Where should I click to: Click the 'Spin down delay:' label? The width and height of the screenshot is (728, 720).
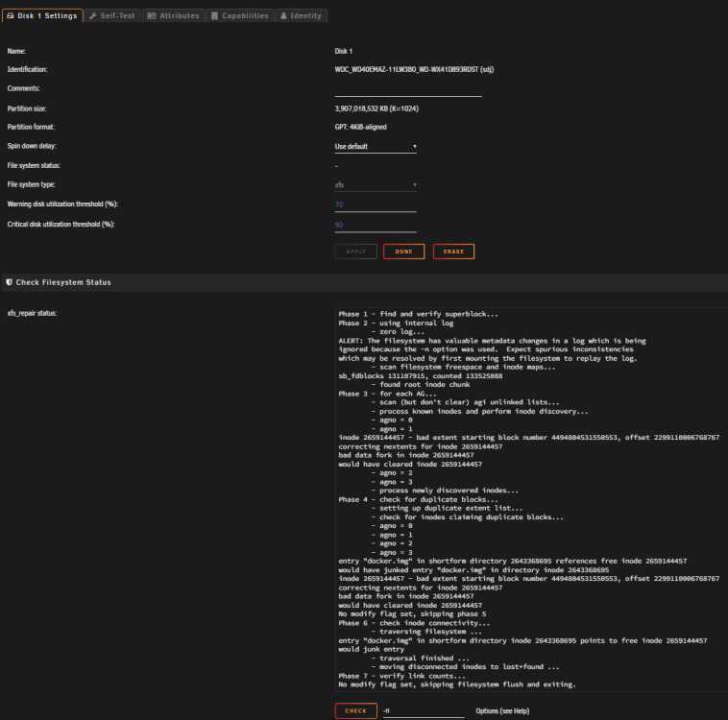coord(32,146)
